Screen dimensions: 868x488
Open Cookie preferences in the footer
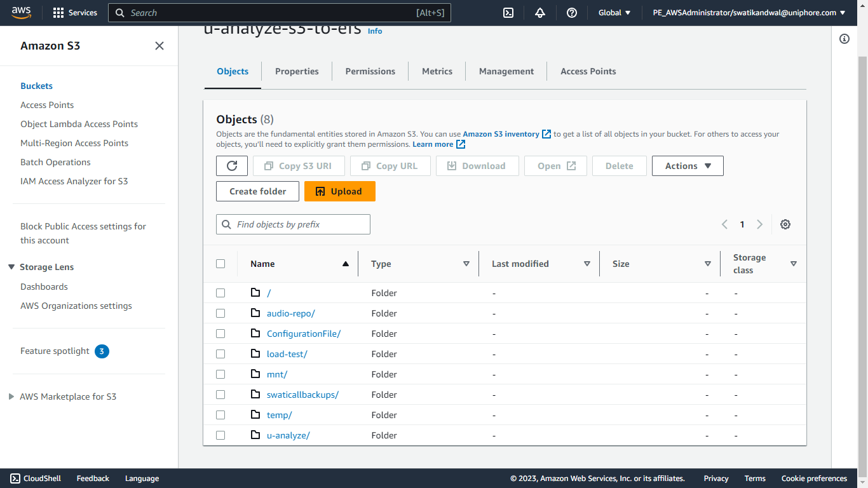[x=814, y=478]
